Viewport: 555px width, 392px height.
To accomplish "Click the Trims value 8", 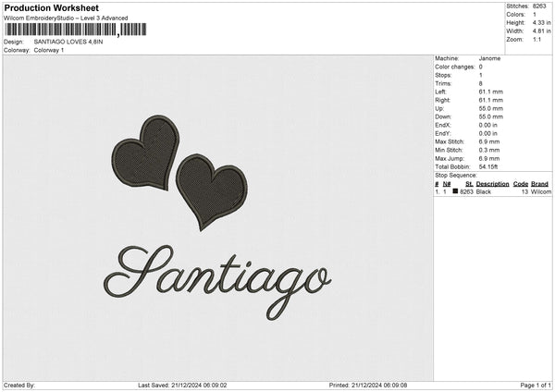I will click(x=481, y=83).
